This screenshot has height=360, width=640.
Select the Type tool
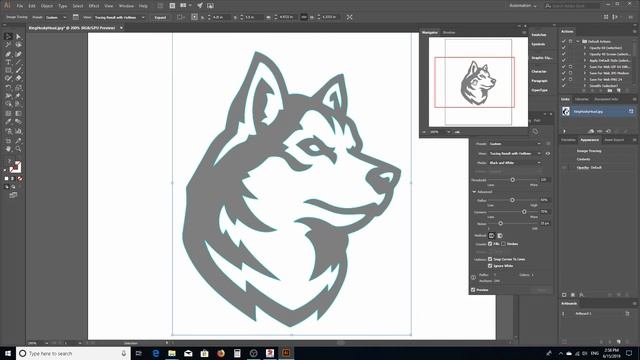(8, 62)
